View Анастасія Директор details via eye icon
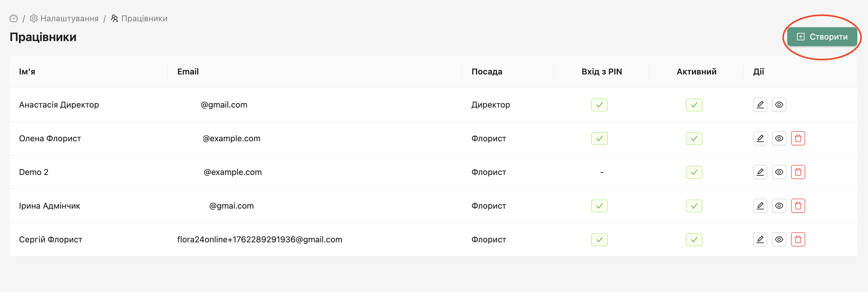The image size is (868, 292). point(779,105)
